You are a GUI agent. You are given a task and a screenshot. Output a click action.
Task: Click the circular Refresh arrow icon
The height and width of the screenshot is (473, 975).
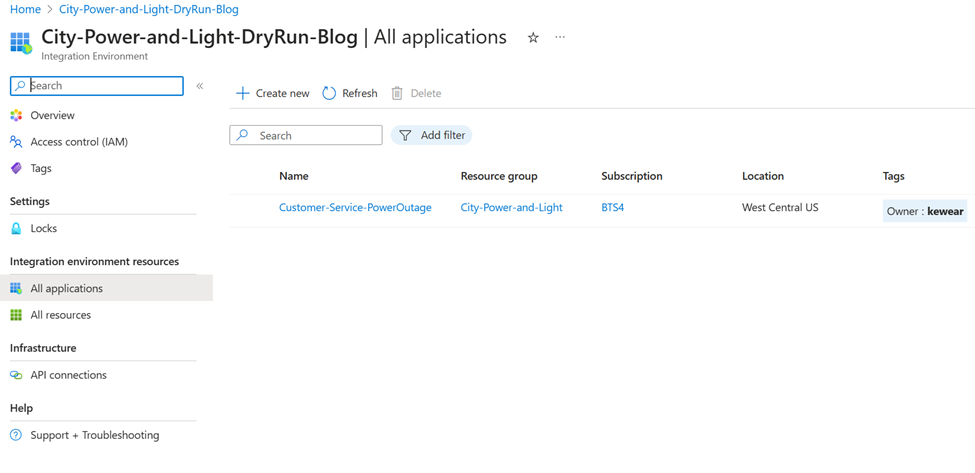pos(329,93)
